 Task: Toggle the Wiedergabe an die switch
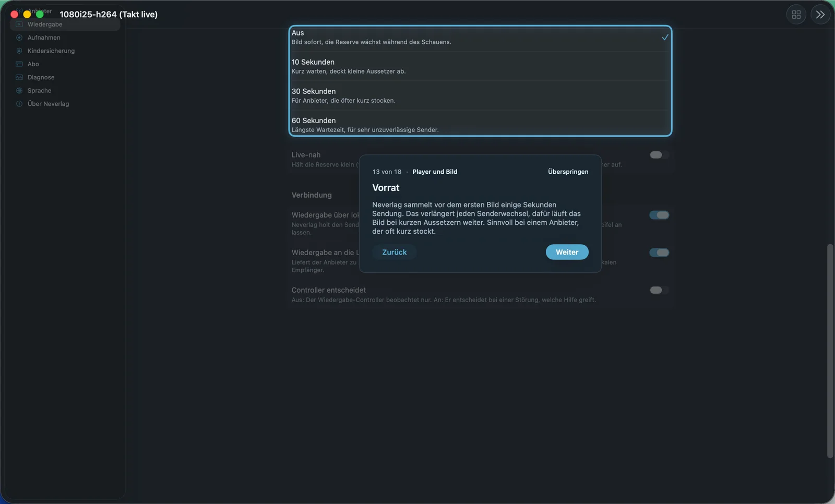click(x=659, y=253)
